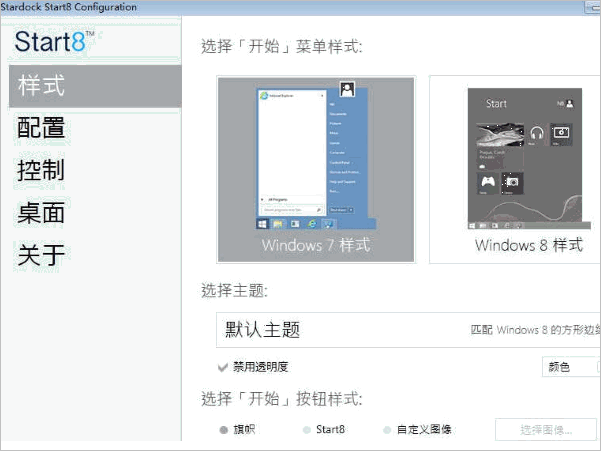601x451 pixels.
Task: Click the 选择主题: label
Action: 235,290
